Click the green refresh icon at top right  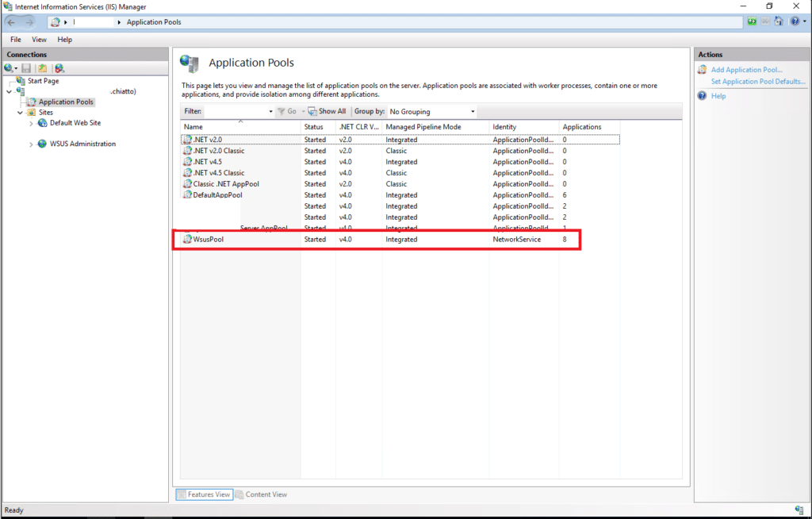pos(752,21)
